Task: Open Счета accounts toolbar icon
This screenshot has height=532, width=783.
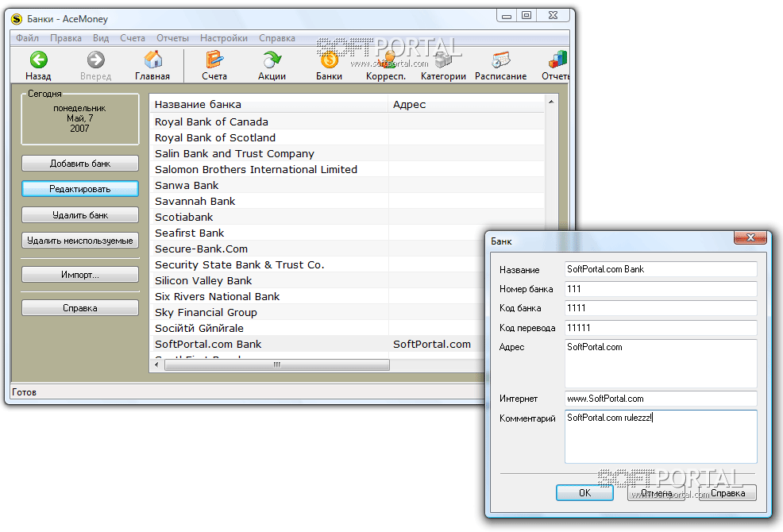Action: pyautogui.click(x=214, y=60)
